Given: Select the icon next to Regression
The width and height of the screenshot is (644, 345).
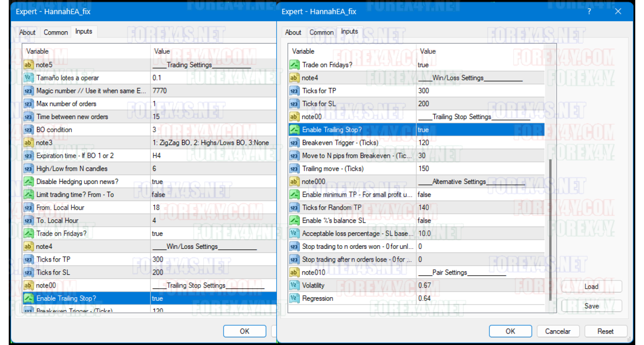Looking at the screenshot, I should point(294,299).
